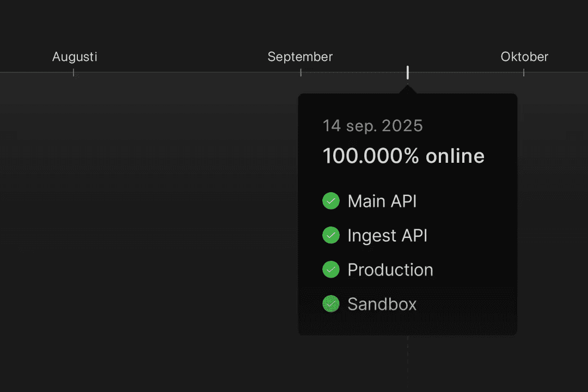Viewport: 588px width, 392px height.
Task: Click the green check icon beside Ingest API
Action: tap(330, 235)
